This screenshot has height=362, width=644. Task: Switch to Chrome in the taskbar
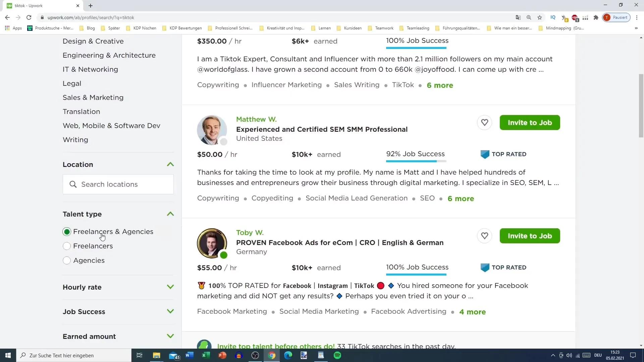tap(272, 355)
